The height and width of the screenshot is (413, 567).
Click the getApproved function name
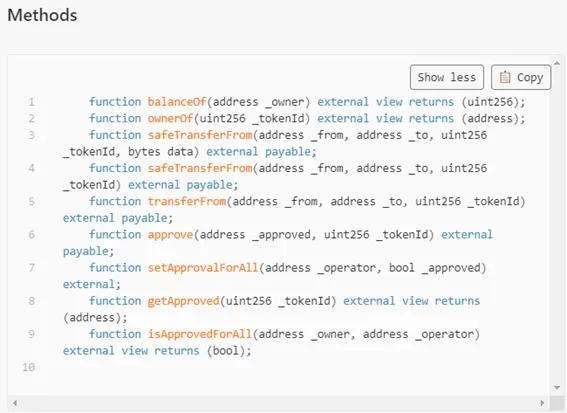184,301
